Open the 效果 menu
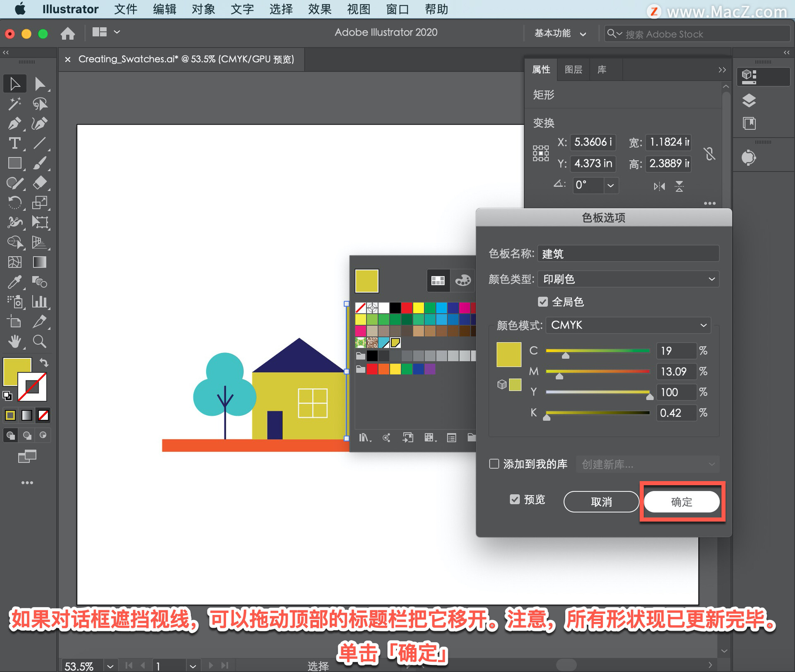Viewport: 795px width, 672px height. (x=319, y=9)
